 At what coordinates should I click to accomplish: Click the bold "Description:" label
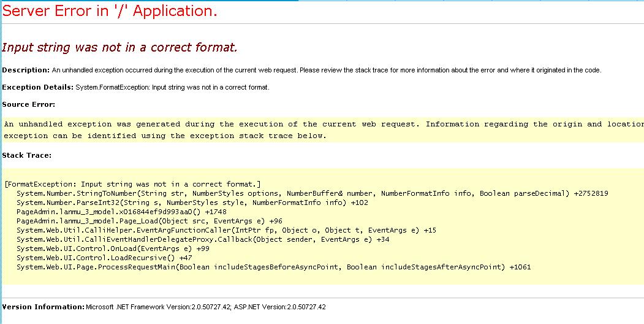26,70
